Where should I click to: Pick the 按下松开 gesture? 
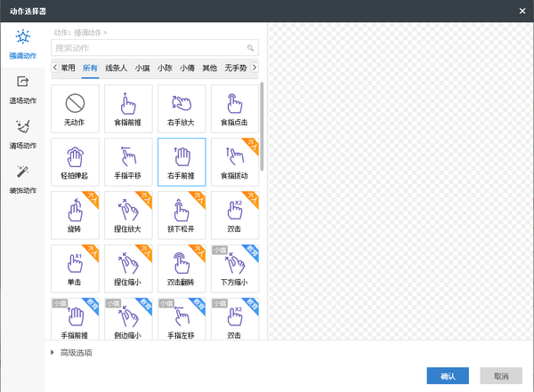pos(182,215)
